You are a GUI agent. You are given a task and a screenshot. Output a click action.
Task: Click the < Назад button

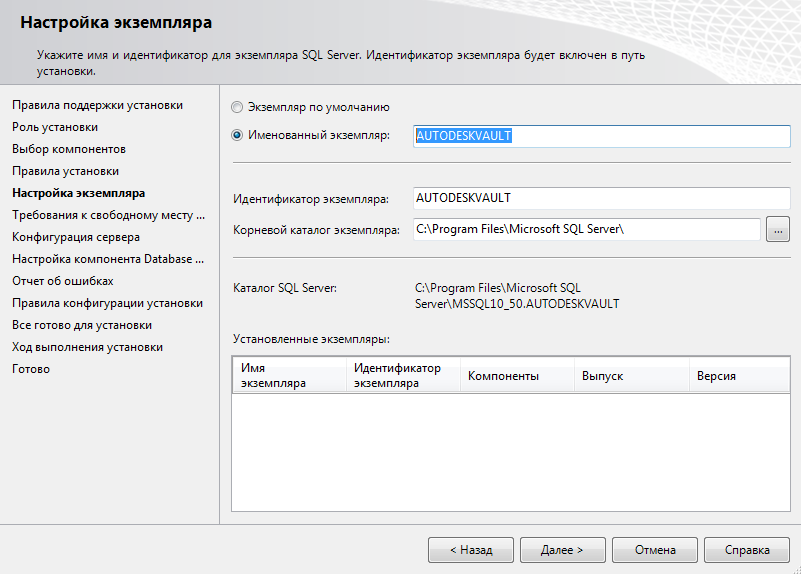470,550
